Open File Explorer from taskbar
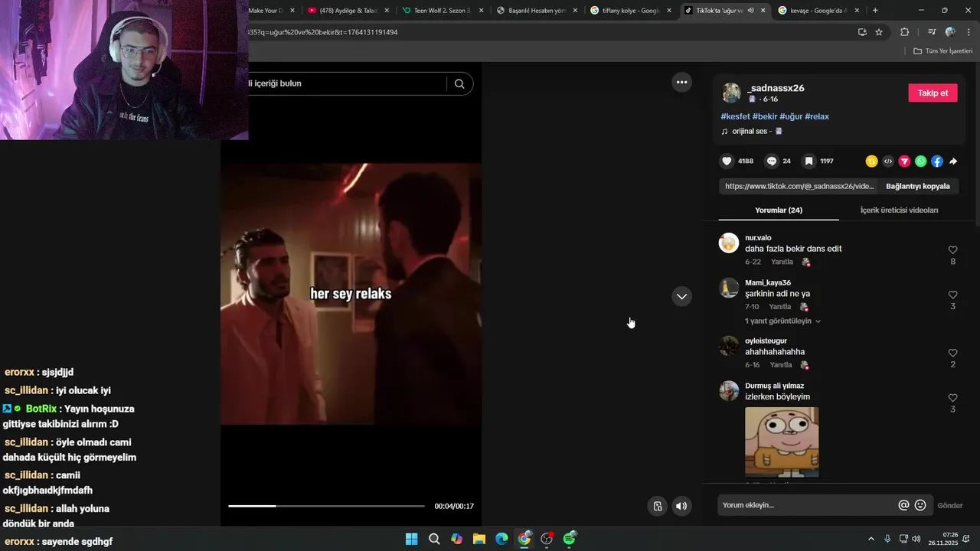Image resolution: width=980 pixels, height=551 pixels. [x=479, y=539]
